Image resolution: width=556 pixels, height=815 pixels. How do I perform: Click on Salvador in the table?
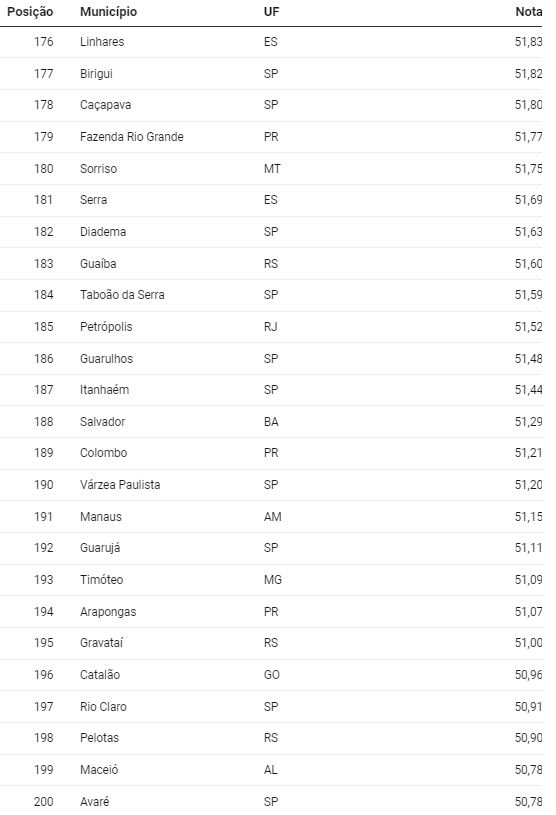[x=102, y=422]
